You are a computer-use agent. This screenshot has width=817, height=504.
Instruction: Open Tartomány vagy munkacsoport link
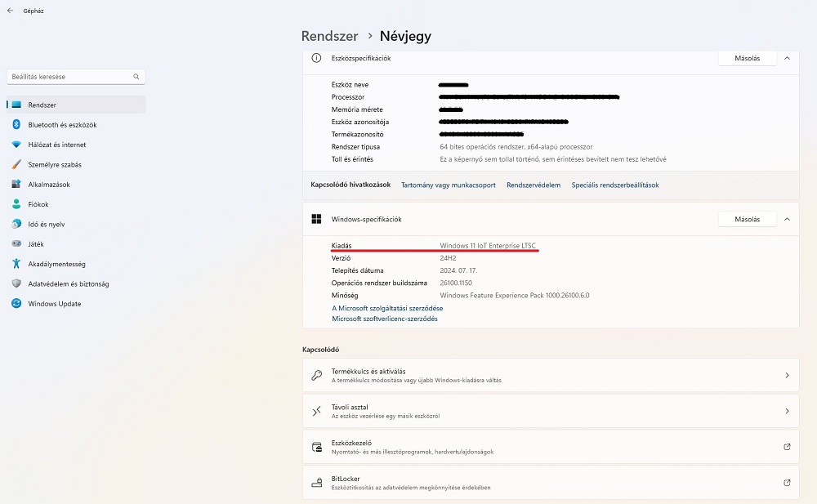[448, 185]
